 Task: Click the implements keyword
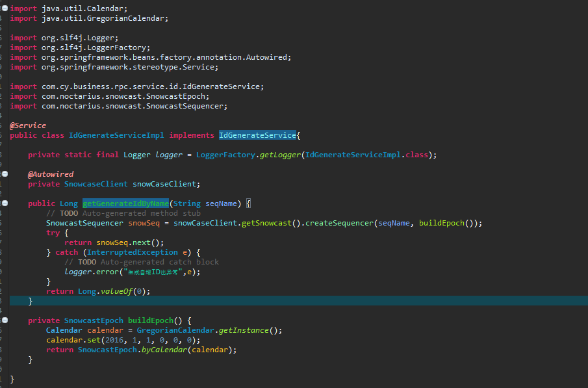(192, 135)
